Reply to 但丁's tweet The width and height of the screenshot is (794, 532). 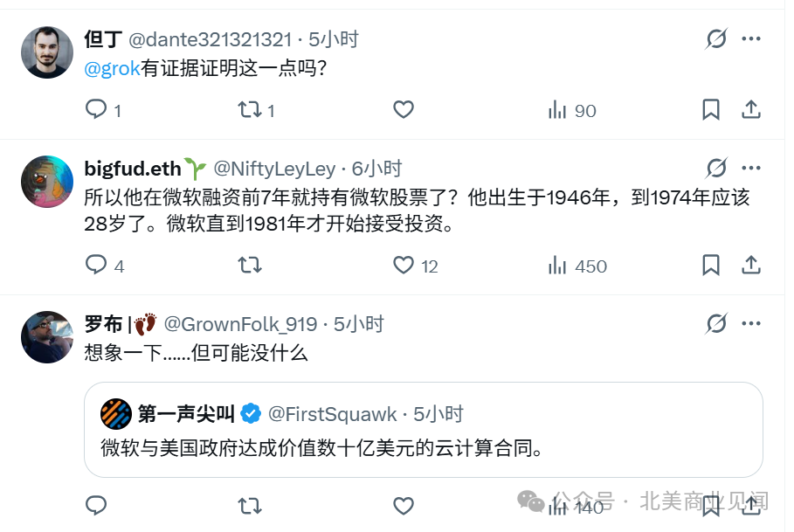click(x=96, y=110)
